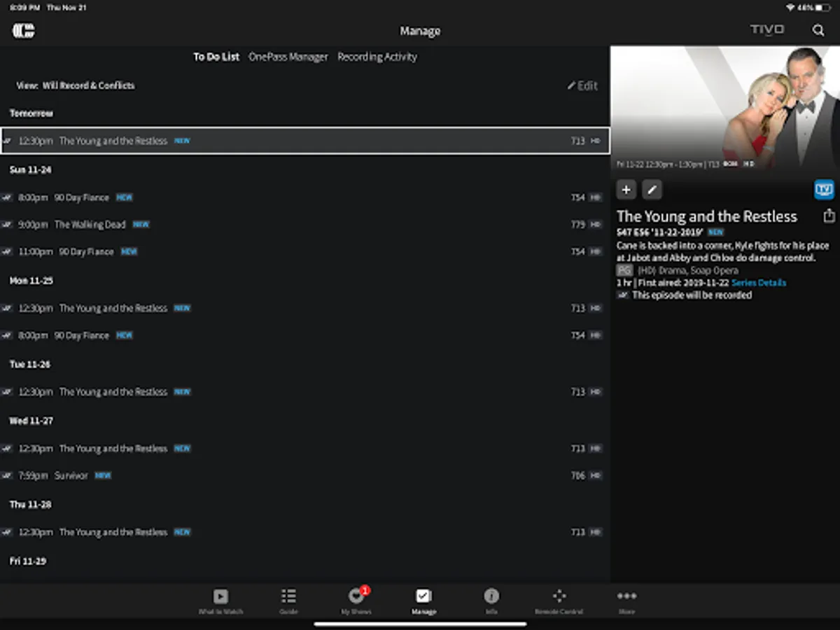Tap the Manage icon in the bottom bar

[423, 601]
